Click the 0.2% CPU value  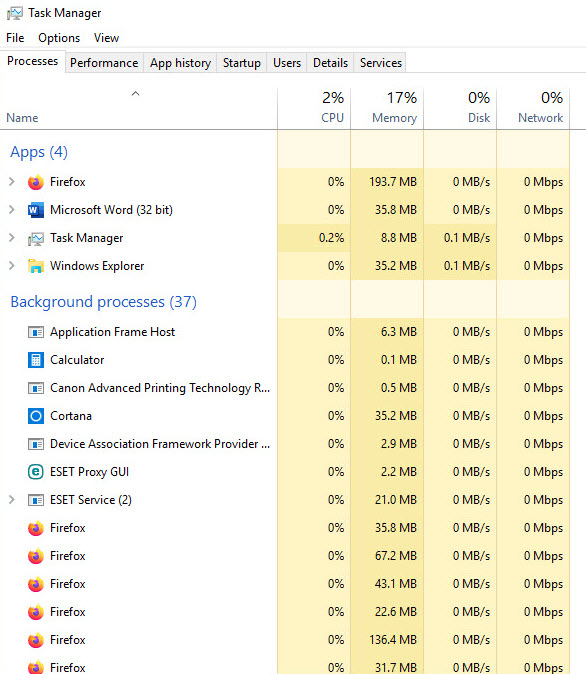(x=331, y=238)
